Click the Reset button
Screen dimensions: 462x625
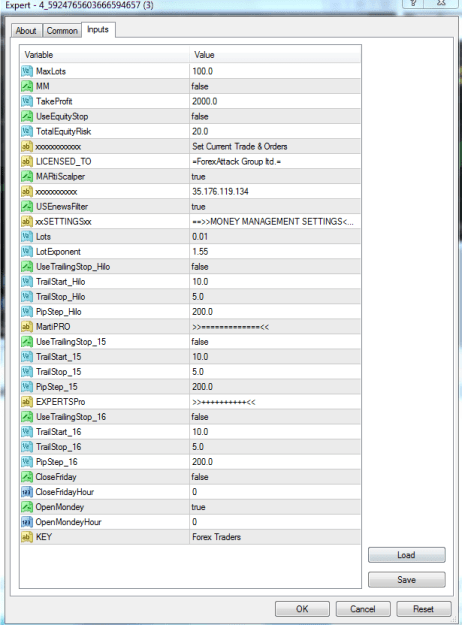(x=424, y=609)
